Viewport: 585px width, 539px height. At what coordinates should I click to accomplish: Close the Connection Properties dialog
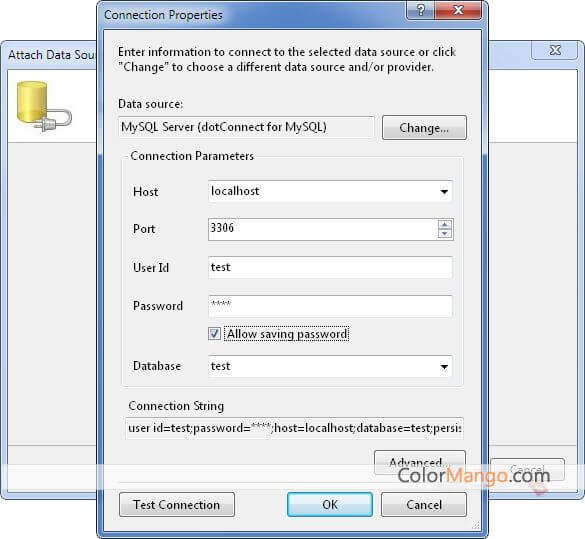pyautogui.click(x=458, y=10)
